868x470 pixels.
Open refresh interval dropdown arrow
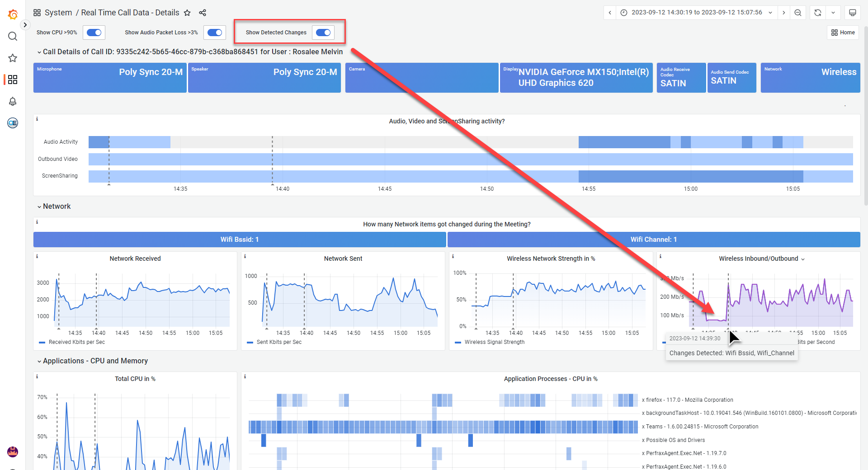coord(833,13)
